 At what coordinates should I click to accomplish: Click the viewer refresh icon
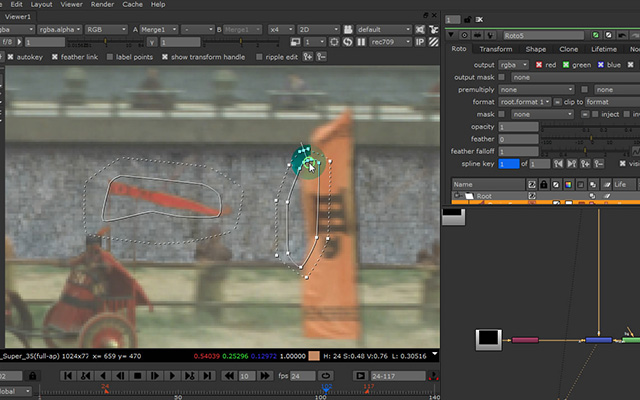(347, 42)
